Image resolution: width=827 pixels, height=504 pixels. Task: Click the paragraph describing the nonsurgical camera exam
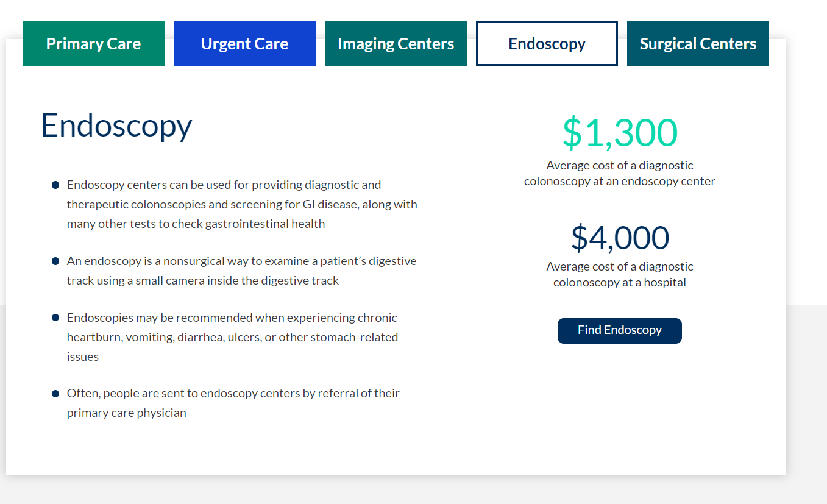241,271
